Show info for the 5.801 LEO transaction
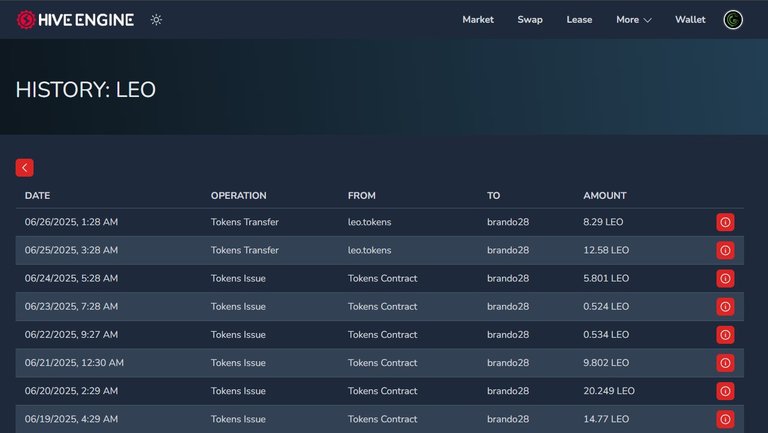The height and width of the screenshot is (433, 768). [725, 278]
